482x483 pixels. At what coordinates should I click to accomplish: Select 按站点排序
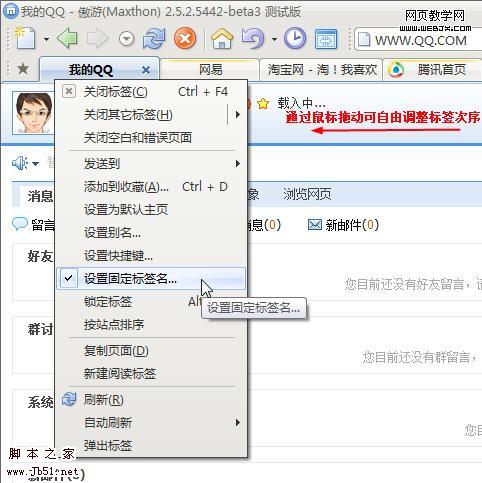coord(151,325)
